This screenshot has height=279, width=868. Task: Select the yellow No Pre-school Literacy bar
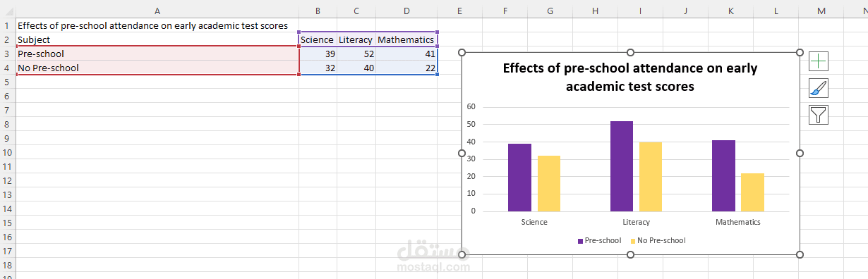651,177
